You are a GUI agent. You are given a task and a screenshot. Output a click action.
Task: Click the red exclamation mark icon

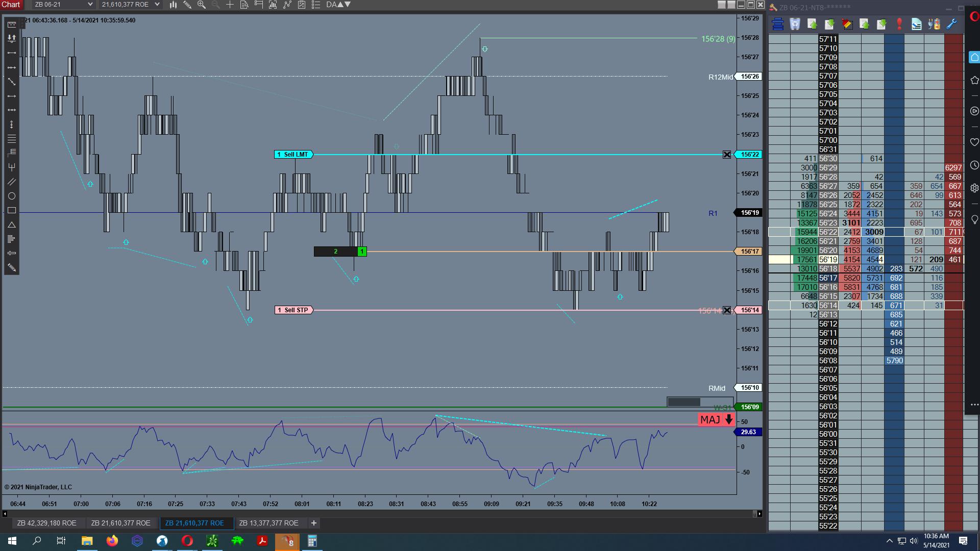coord(899,24)
